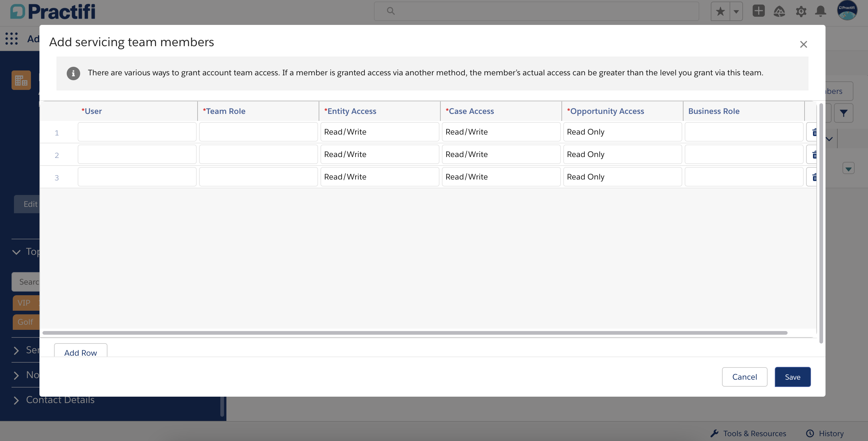868x441 pixels.
Task: Click the User field in row 2
Action: [x=137, y=154]
